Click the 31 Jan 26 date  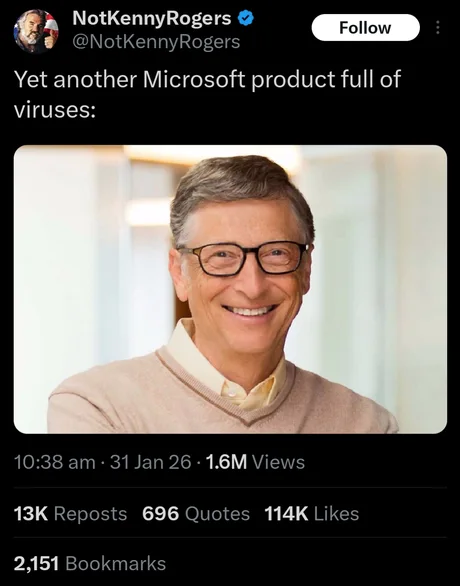pyautogui.click(x=151, y=462)
